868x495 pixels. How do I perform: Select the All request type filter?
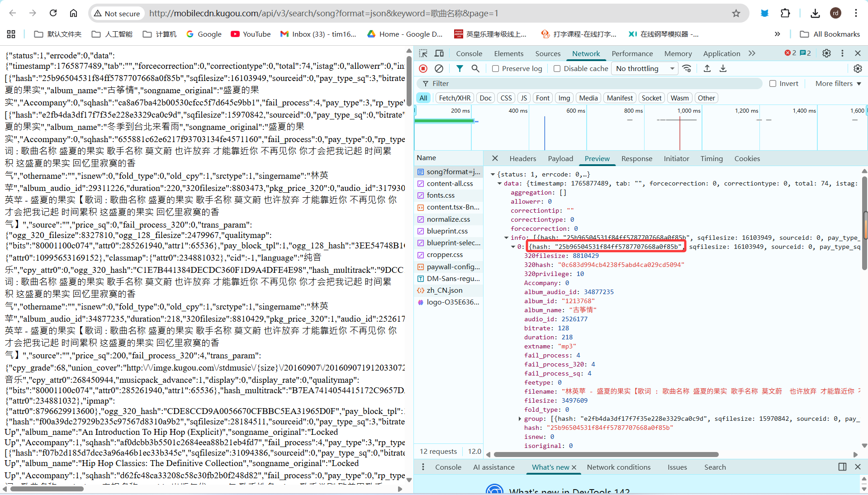click(423, 98)
